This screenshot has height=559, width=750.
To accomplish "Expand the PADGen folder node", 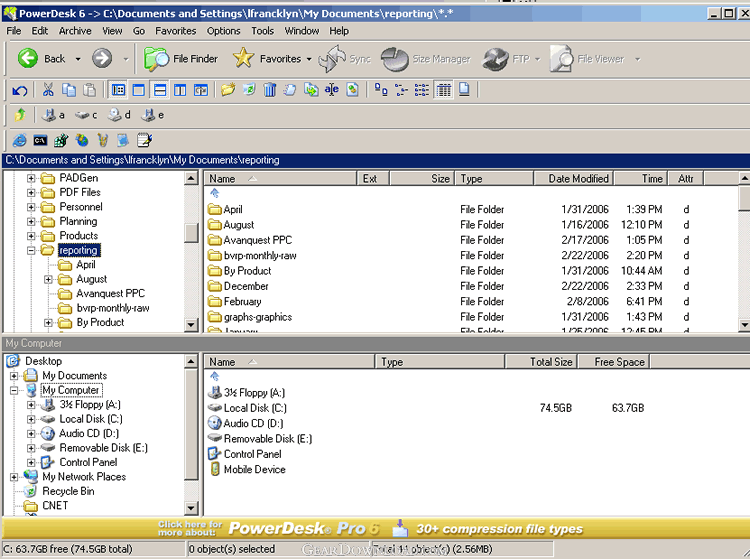I will coord(31,178).
